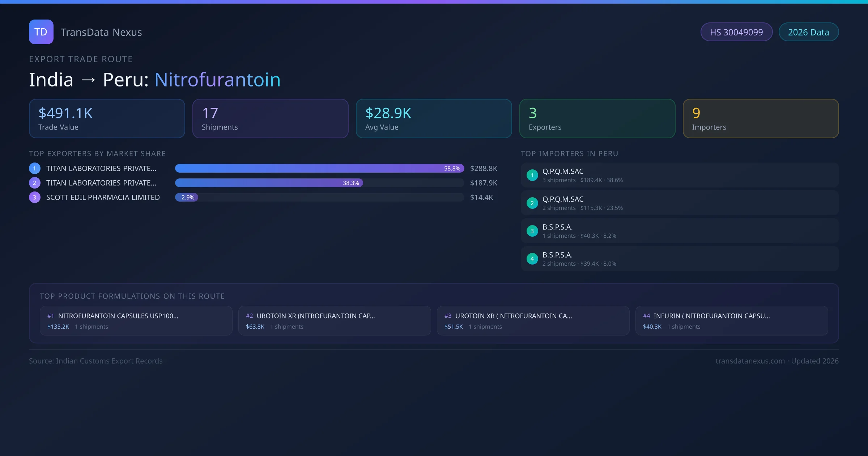Open the 9 Importers stat card
The image size is (868, 456).
coord(761,118)
